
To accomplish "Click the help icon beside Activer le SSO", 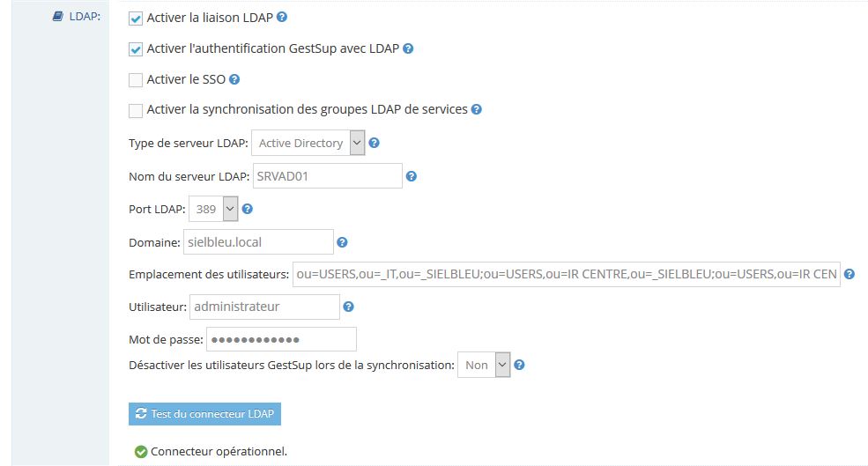I will (x=234, y=79).
